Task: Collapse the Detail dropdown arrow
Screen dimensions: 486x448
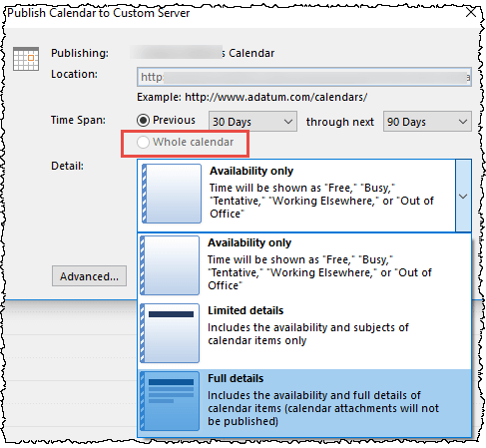Action: pyautogui.click(x=463, y=196)
